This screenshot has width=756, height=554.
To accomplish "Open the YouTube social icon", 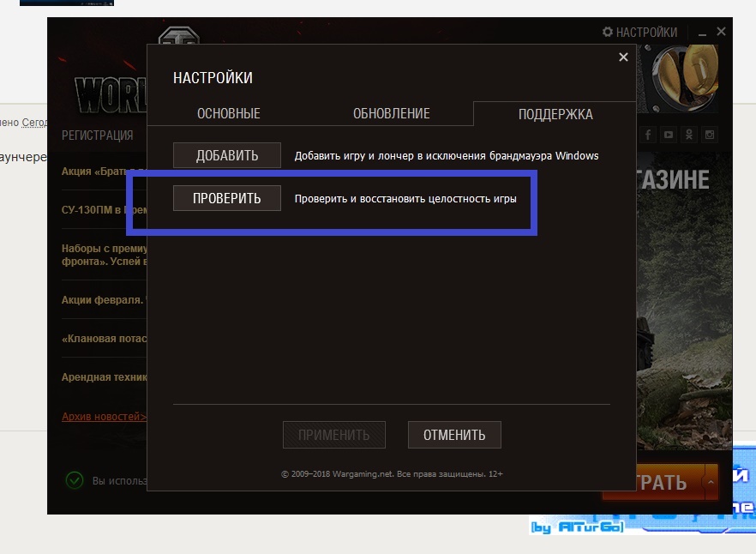I will point(669,135).
